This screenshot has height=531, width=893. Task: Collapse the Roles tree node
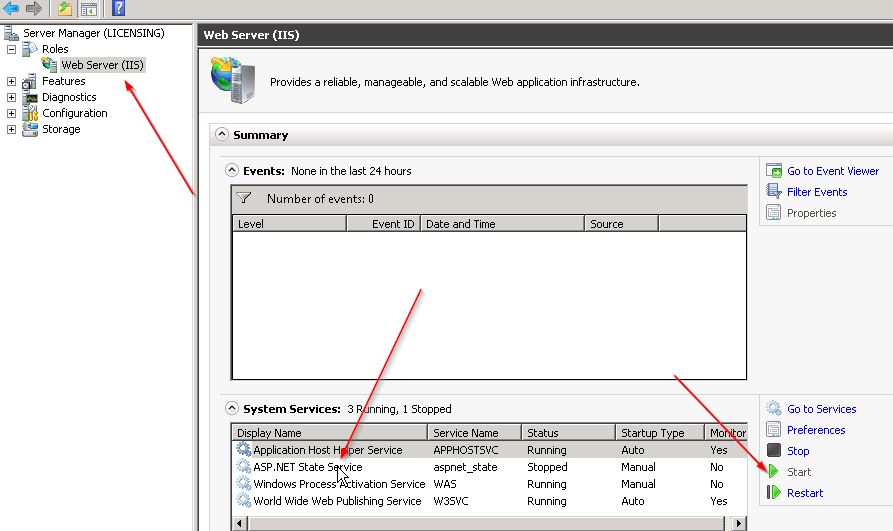click(x=11, y=49)
